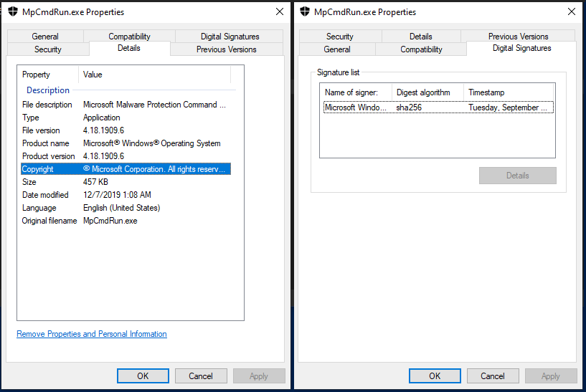This screenshot has height=392, width=586.
Task: Close the right MpCmdRun.exe Properties window
Action: pyautogui.click(x=572, y=11)
